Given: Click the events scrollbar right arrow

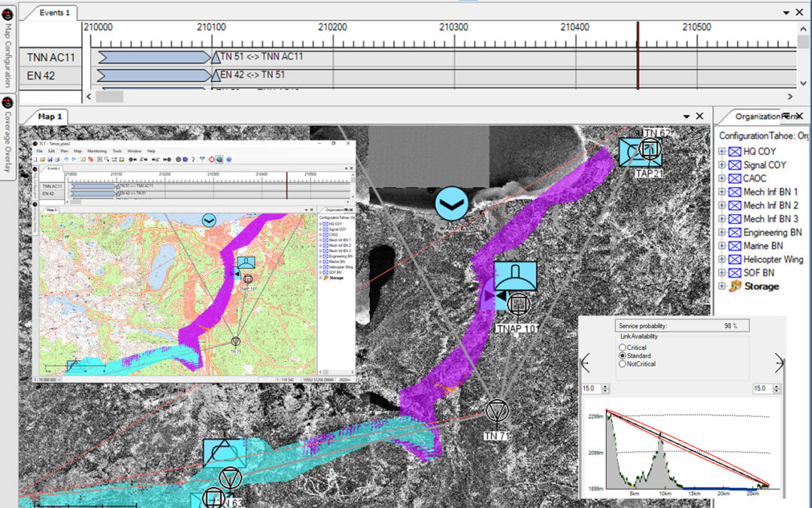Looking at the screenshot, I should pyautogui.click(x=789, y=96).
